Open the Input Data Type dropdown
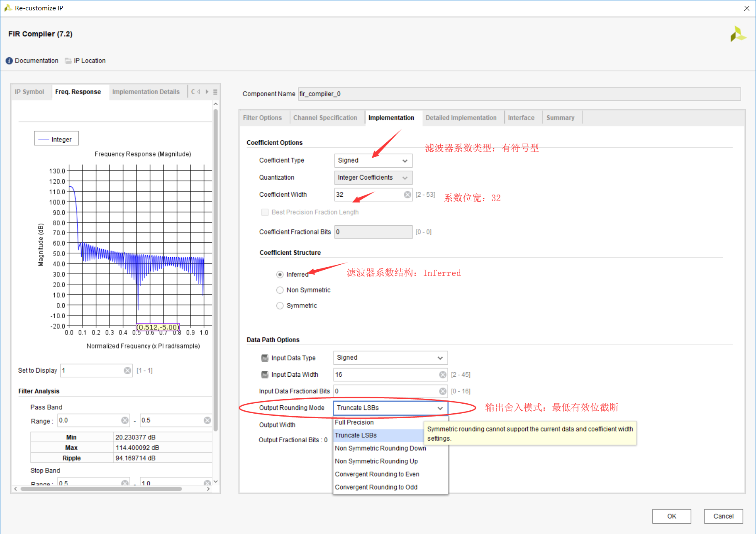 point(390,358)
